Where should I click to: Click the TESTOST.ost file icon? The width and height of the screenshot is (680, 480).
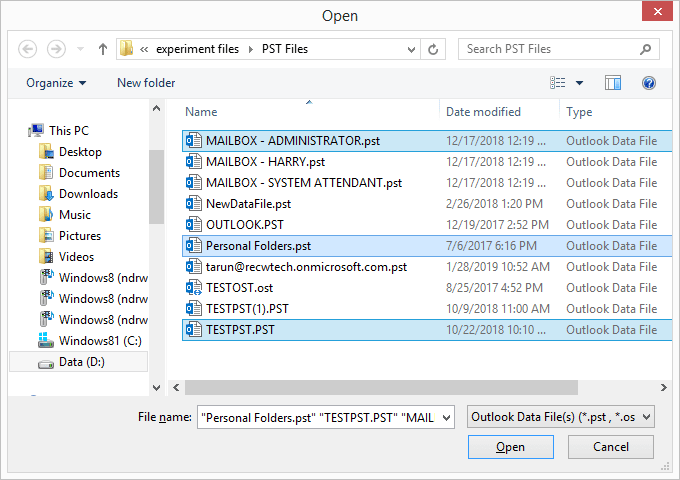tap(194, 287)
